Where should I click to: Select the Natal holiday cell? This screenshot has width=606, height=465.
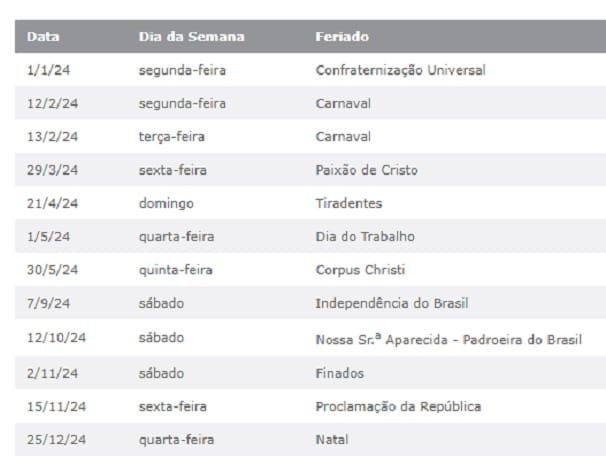tap(332, 440)
